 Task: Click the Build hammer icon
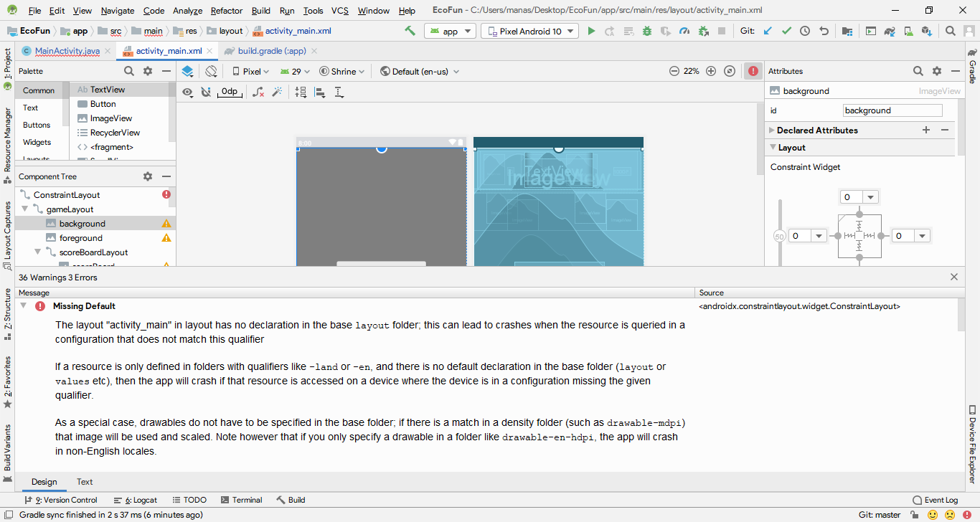point(410,31)
